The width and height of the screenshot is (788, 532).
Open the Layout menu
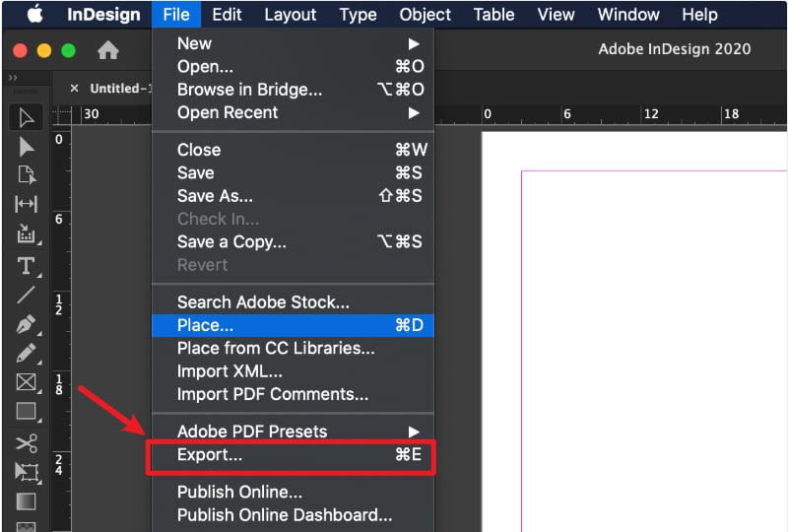point(291,14)
